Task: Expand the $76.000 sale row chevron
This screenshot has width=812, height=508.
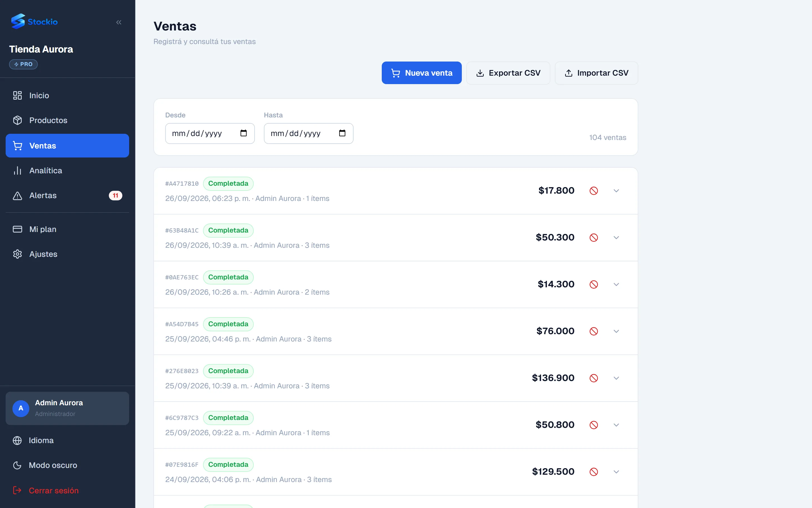Action: (616, 331)
